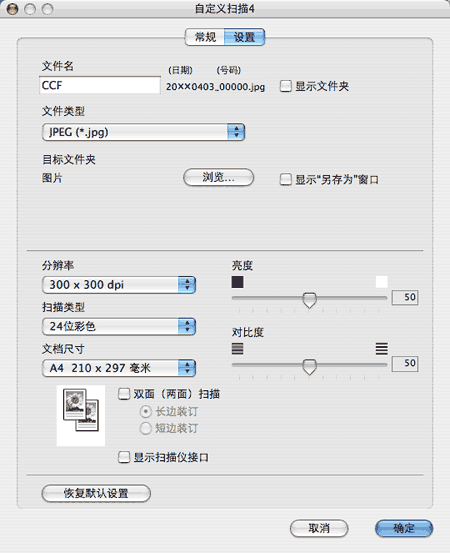This screenshot has width=450, height=553.
Task: Click the duplex document preview image
Action: 81,415
